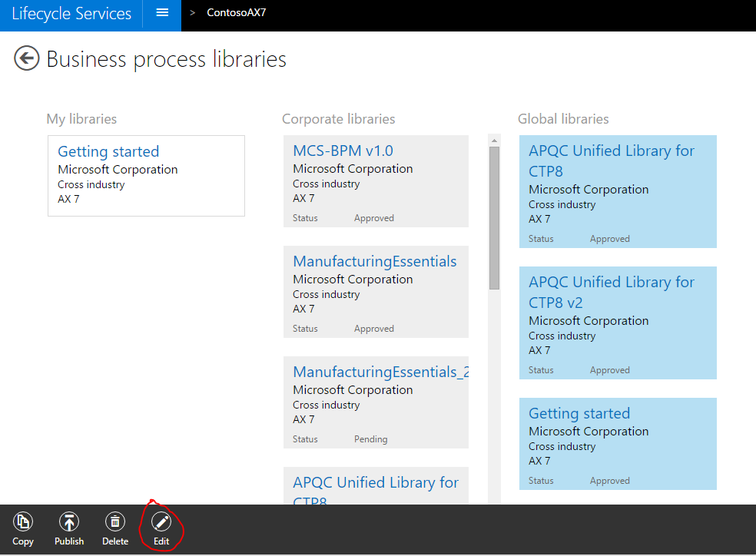Open the Getting started library under My libraries
Viewport: 756px width, 556px height.
pyautogui.click(x=108, y=152)
